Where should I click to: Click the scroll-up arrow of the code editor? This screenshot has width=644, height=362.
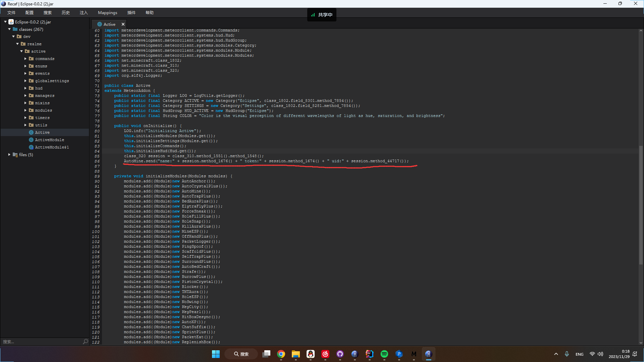pos(641,31)
